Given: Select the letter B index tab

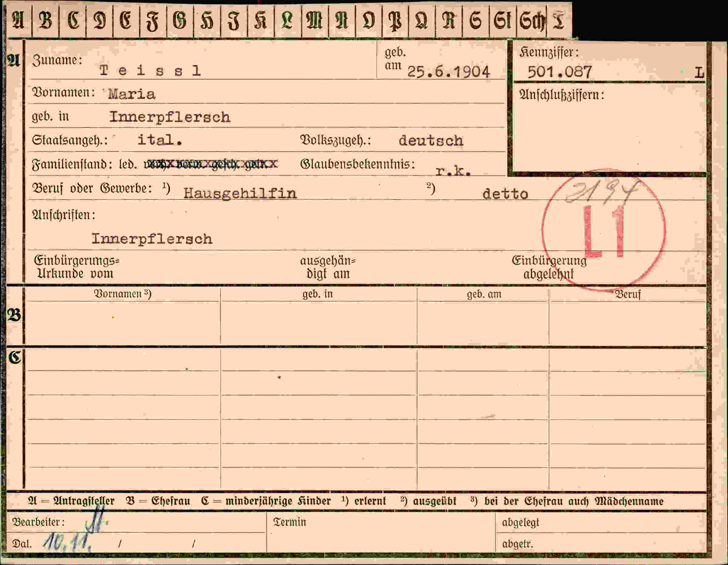Looking at the screenshot, I should (x=46, y=21).
